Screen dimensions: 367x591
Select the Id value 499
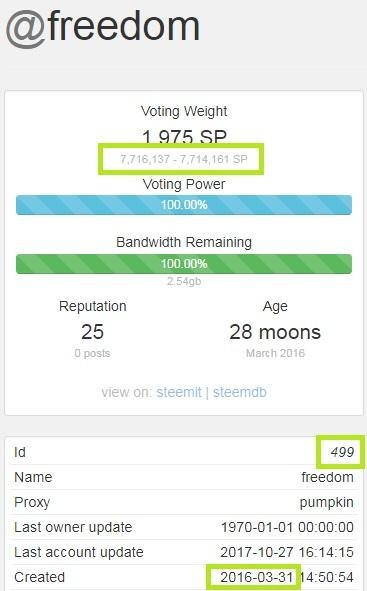coord(342,452)
